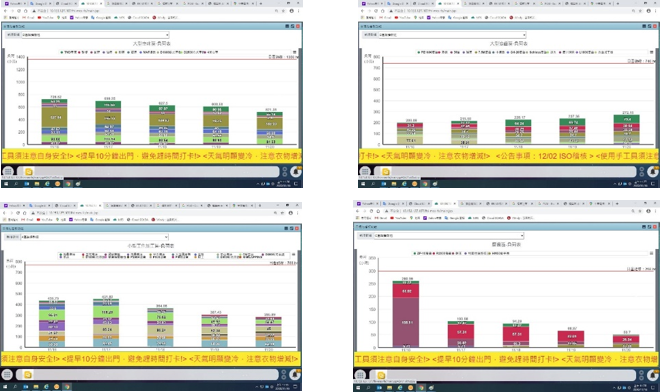
Task: Open Windows Start menu under the 1400-axis chart
Action: click(6, 184)
